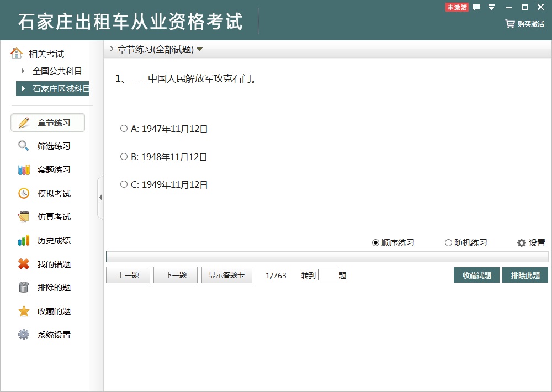Select 石家庄区域科目 in the exam tree
Viewport: 552px width, 392px height.
pyautogui.click(x=52, y=88)
